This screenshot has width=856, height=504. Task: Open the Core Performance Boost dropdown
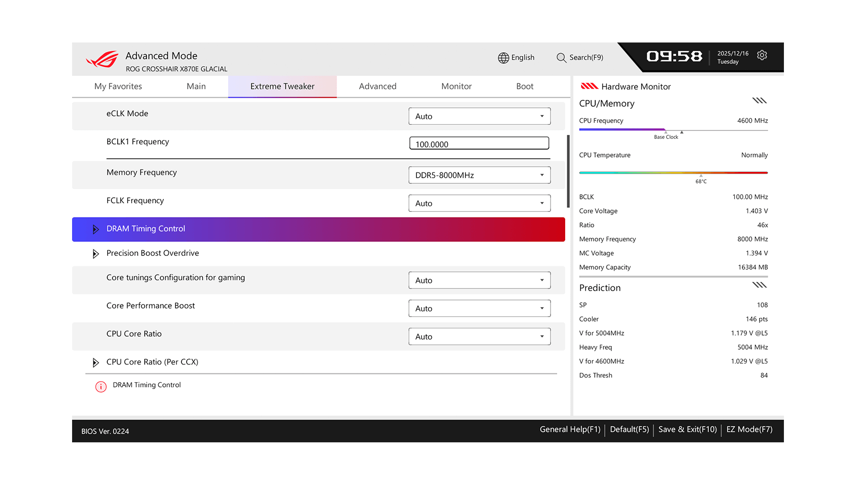coord(479,309)
